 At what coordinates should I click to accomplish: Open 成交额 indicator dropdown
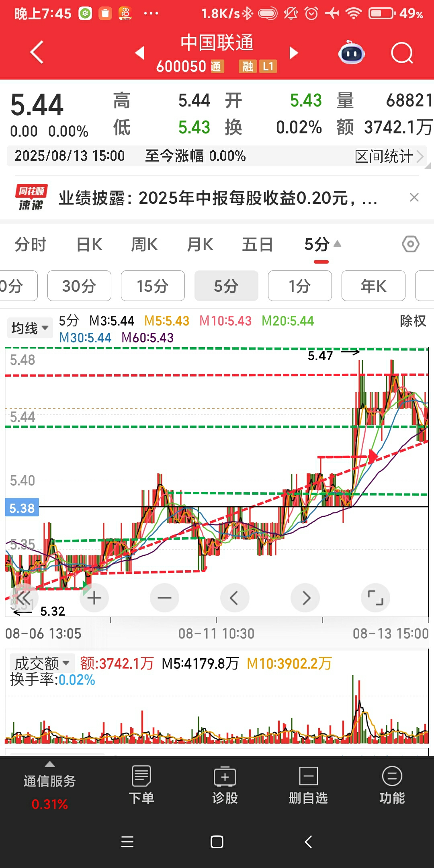[42, 663]
